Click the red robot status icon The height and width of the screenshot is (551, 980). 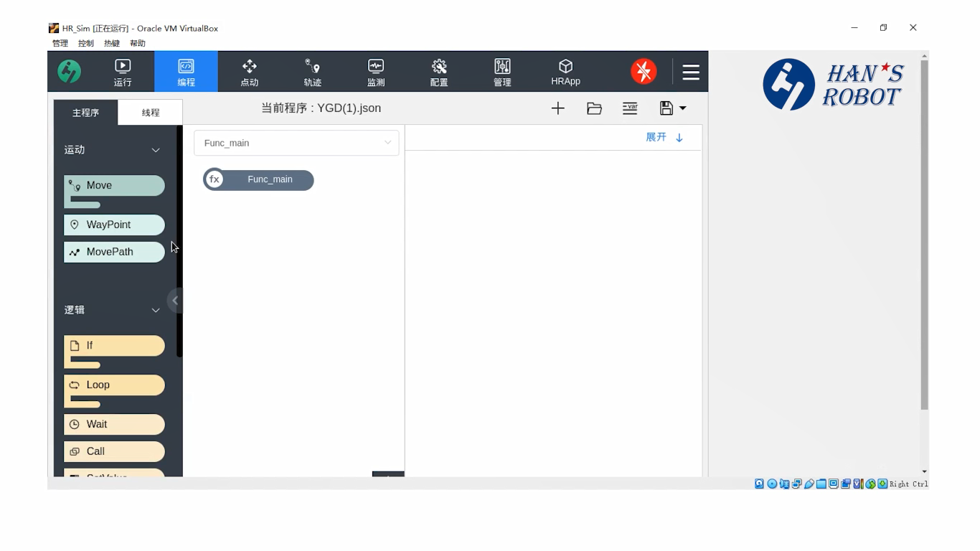[644, 71]
